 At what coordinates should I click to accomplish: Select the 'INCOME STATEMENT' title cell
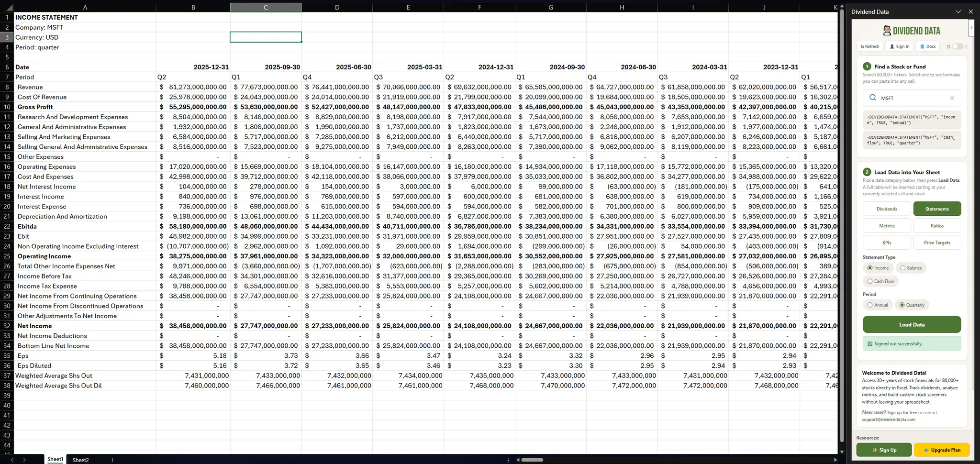coord(85,17)
